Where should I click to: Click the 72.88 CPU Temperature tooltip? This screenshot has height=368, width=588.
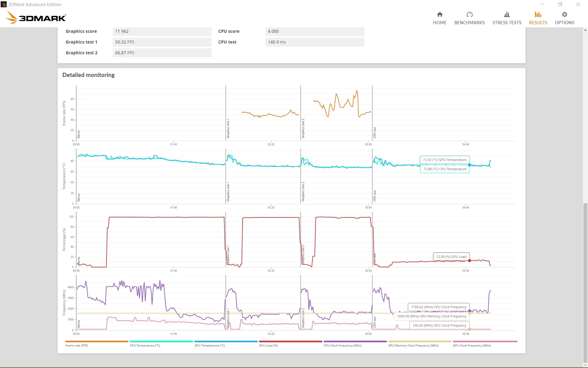coord(445,169)
